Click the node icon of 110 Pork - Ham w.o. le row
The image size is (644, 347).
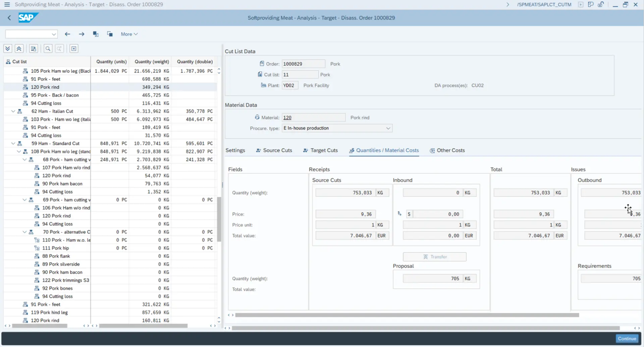(x=37, y=240)
